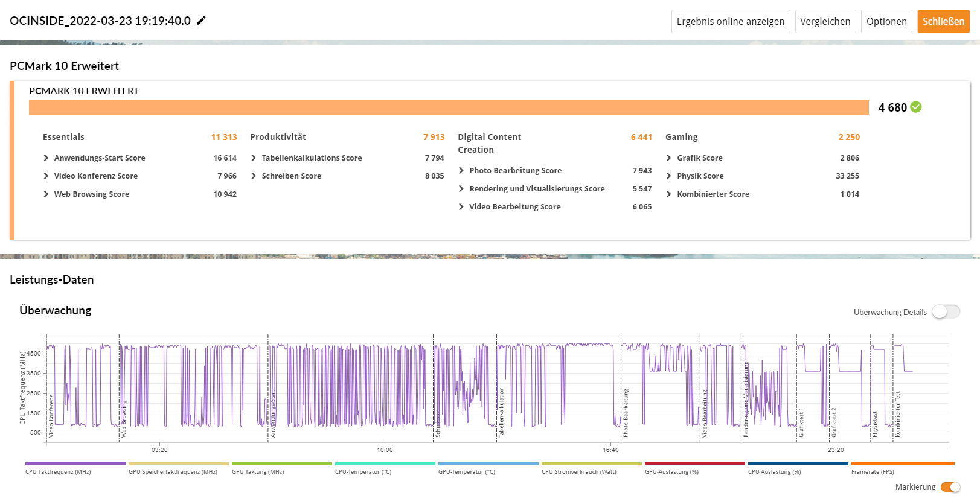Click the Kombinierter Test chart marker
Screen dimensions: 980x504
point(898,414)
